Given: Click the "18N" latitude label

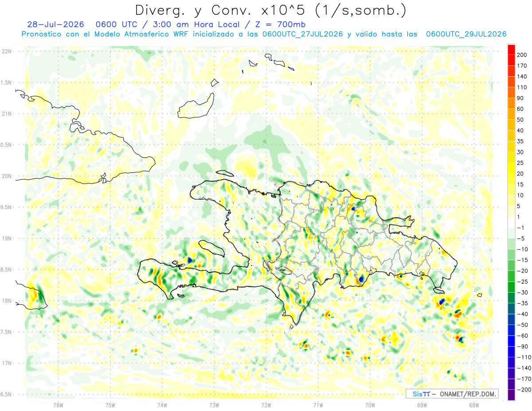Looking at the screenshot, I should point(7,301).
